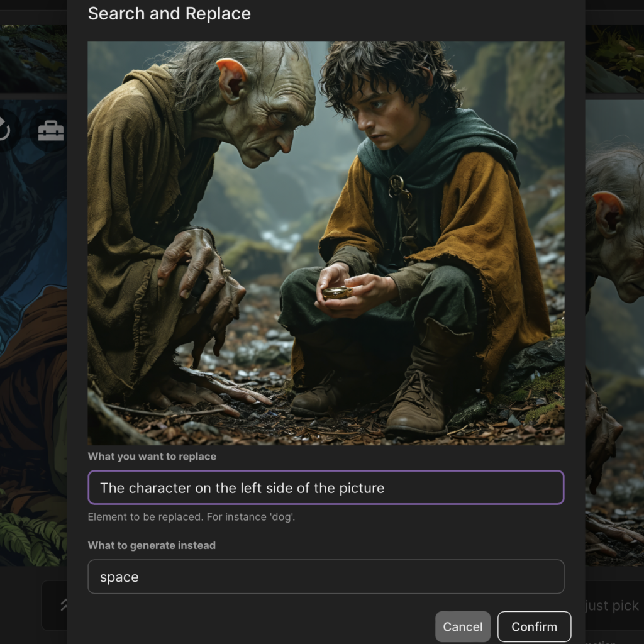The image size is (644, 644).
Task: Select the dimmed thumbnail on the right edge
Action: click(614, 314)
